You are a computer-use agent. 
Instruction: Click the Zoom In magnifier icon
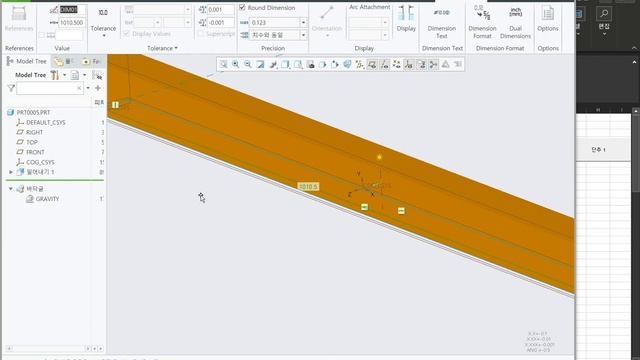(x=236, y=64)
